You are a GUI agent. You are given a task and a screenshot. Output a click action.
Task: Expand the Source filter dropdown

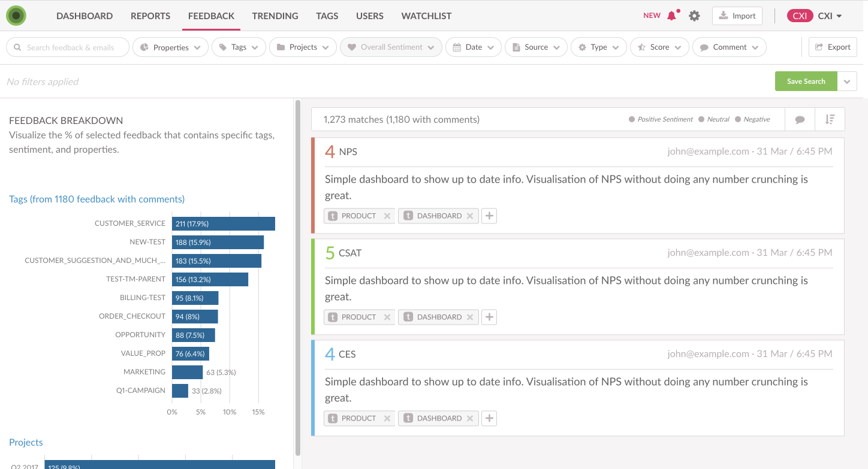(x=536, y=47)
